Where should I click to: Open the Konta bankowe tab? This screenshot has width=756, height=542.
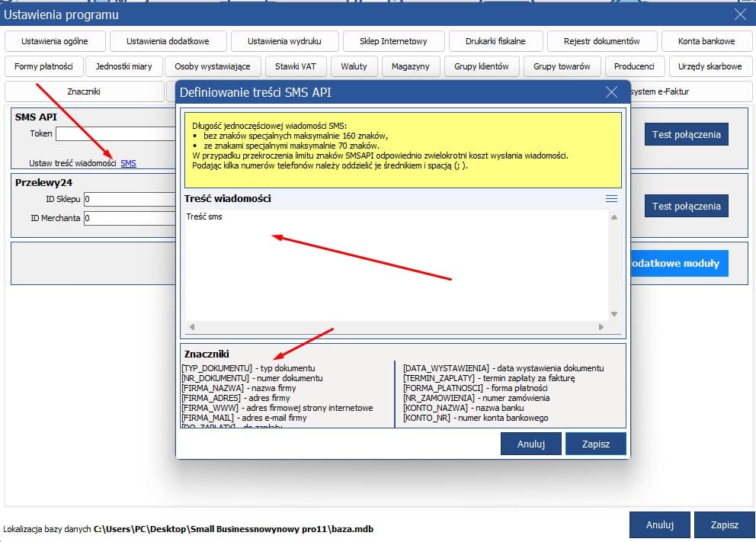pos(706,41)
